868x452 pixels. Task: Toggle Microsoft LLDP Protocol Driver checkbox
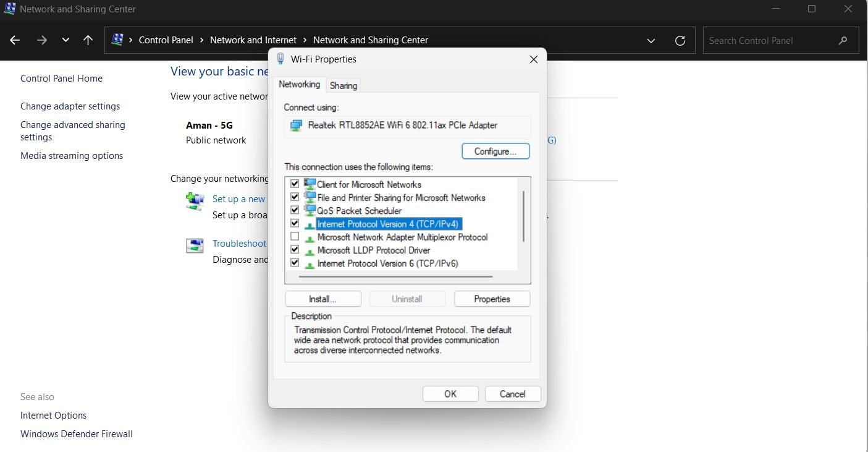coord(295,249)
